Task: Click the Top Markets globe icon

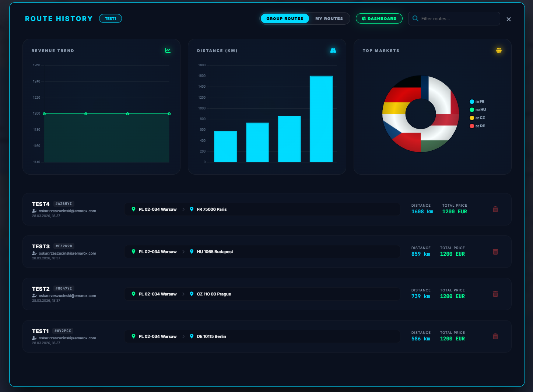Action: (x=499, y=50)
